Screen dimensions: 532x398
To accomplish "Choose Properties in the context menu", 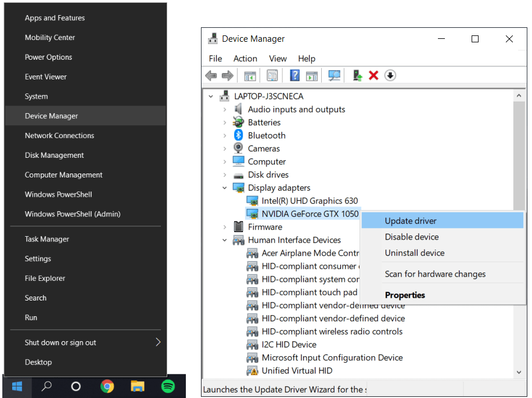I will click(x=443, y=295).
